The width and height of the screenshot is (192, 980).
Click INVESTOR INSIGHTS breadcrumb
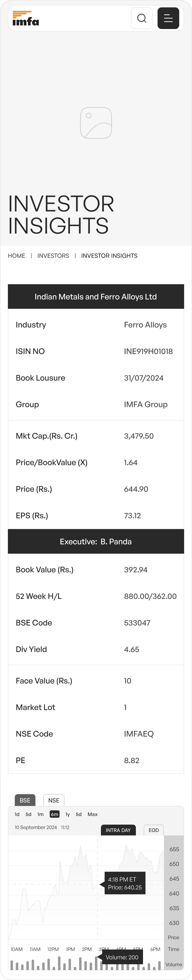[109, 256]
